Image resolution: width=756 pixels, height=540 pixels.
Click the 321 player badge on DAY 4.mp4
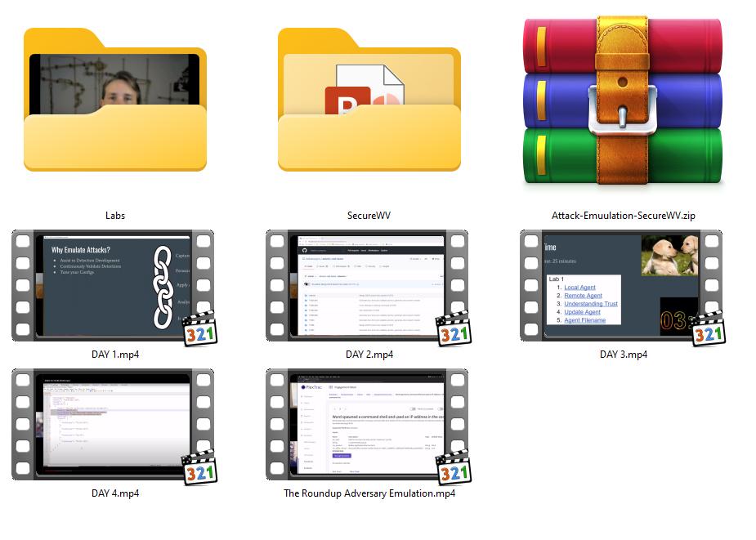(199, 466)
